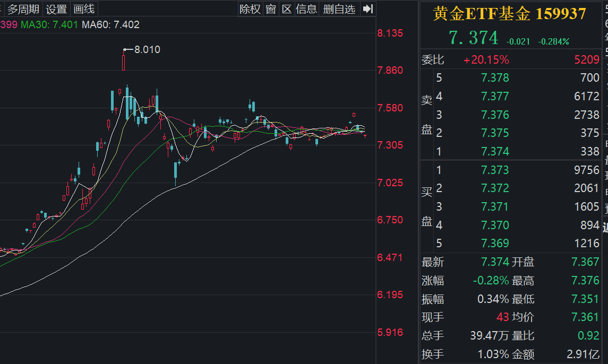The image size is (608, 364).
Task: Click the 区 zone selection button
Action: pyautogui.click(x=287, y=8)
